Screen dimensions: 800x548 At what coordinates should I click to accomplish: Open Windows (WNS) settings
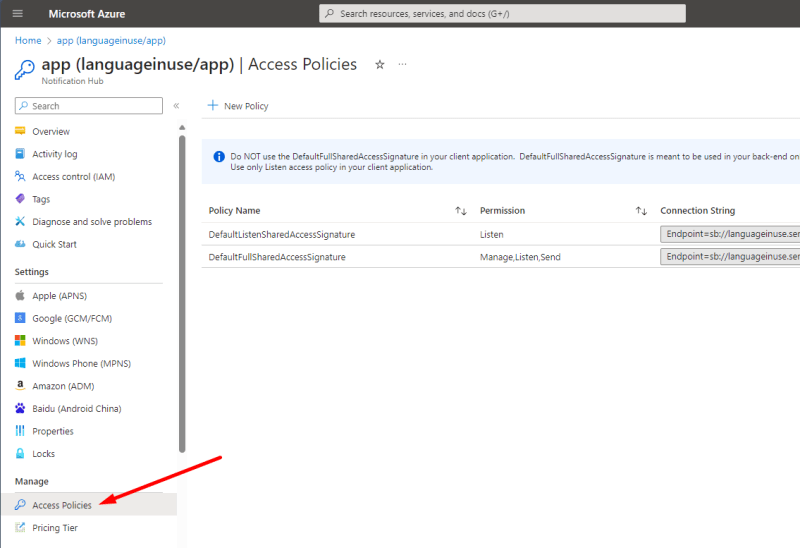point(65,340)
